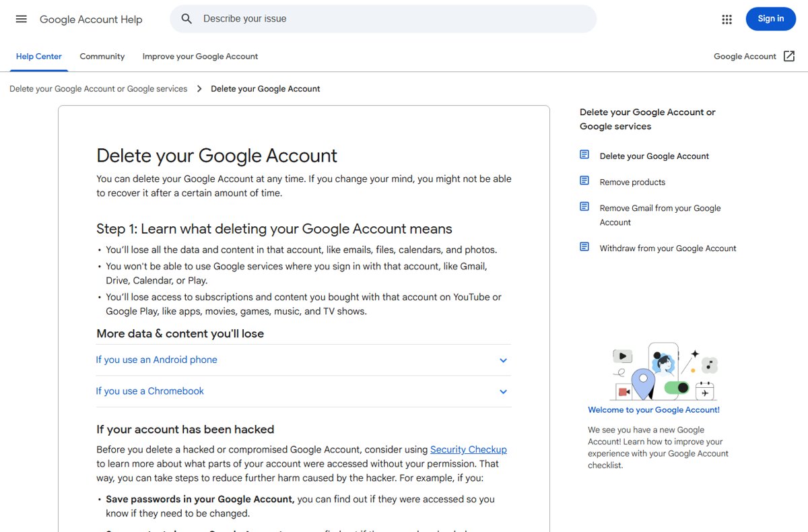The width and height of the screenshot is (808, 532).
Task: Expand the Chromebook section chevron
Action: (503, 391)
